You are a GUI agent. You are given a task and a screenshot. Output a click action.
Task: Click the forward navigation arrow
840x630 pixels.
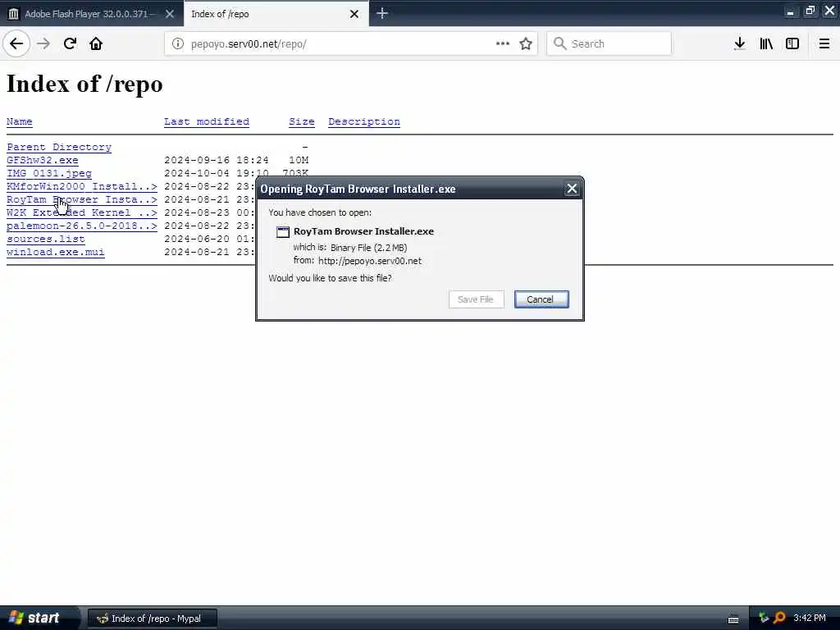43,43
